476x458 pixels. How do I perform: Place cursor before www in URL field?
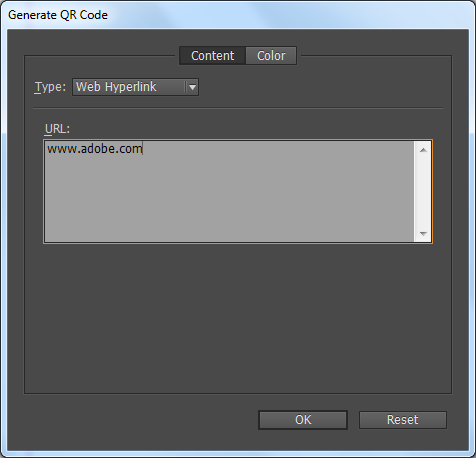pyautogui.click(x=47, y=149)
